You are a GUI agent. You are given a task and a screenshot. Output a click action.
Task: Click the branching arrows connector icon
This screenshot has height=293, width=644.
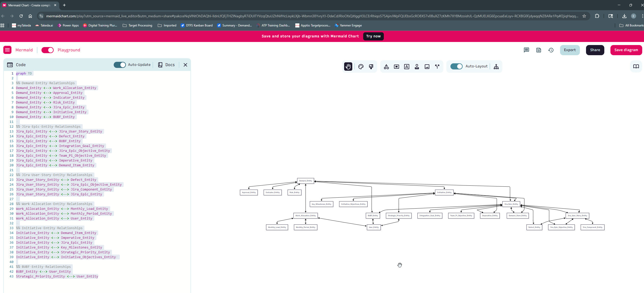click(x=437, y=67)
